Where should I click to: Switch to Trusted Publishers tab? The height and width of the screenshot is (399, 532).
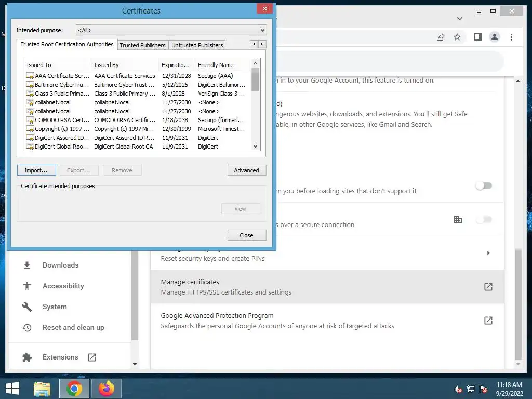(x=142, y=45)
